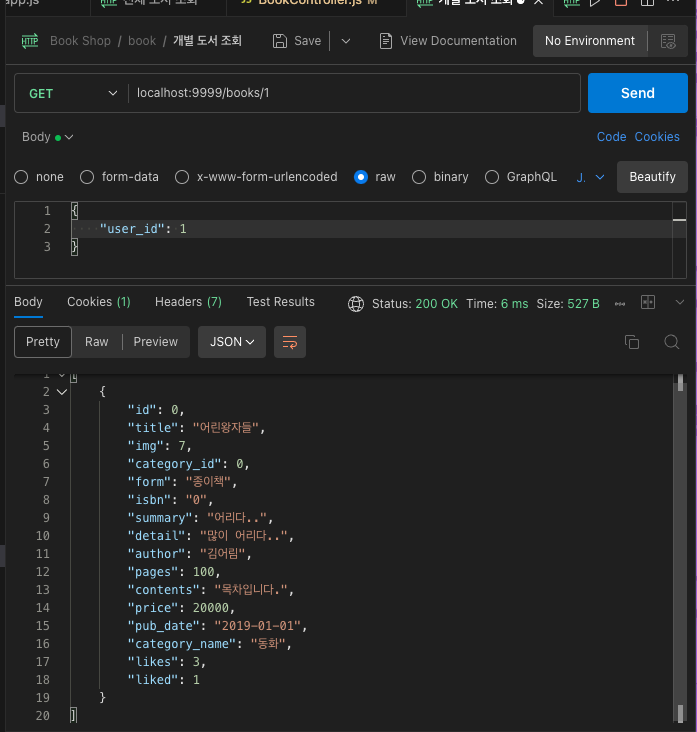Click the Beautify button

[652, 177]
